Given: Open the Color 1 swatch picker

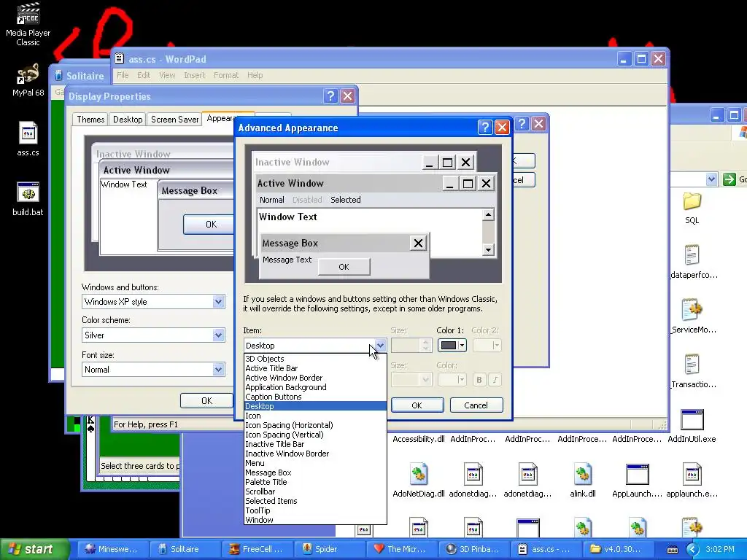Looking at the screenshot, I should pyautogui.click(x=452, y=345).
